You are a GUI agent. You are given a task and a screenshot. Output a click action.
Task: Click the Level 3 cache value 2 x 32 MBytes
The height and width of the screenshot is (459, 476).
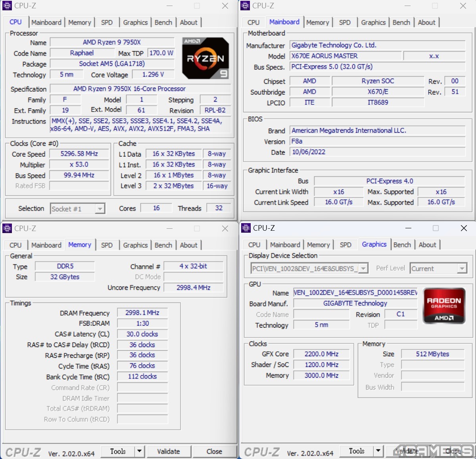point(174,186)
